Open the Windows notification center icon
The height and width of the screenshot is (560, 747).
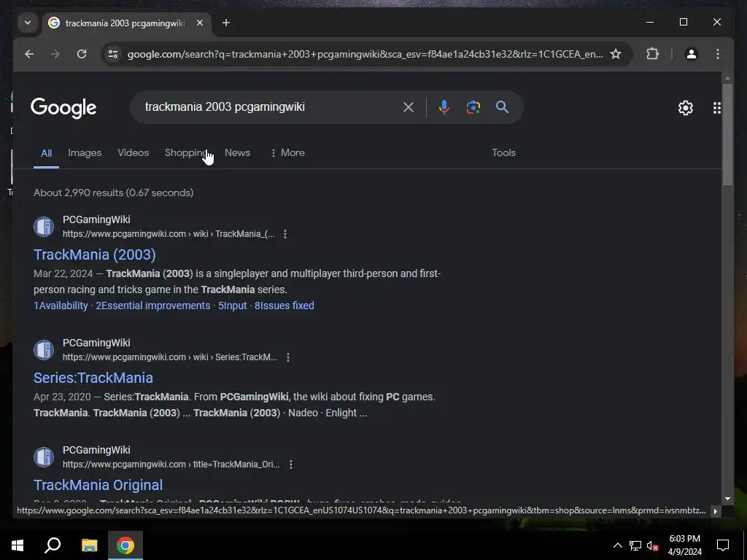pos(723,545)
